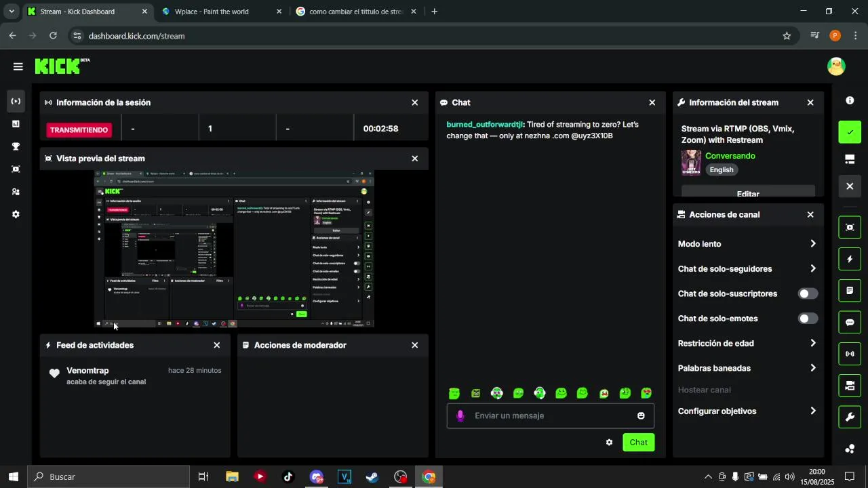Click the stream preview video thumbnail
This screenshot has height=488, width=868.
click(234, 249)
